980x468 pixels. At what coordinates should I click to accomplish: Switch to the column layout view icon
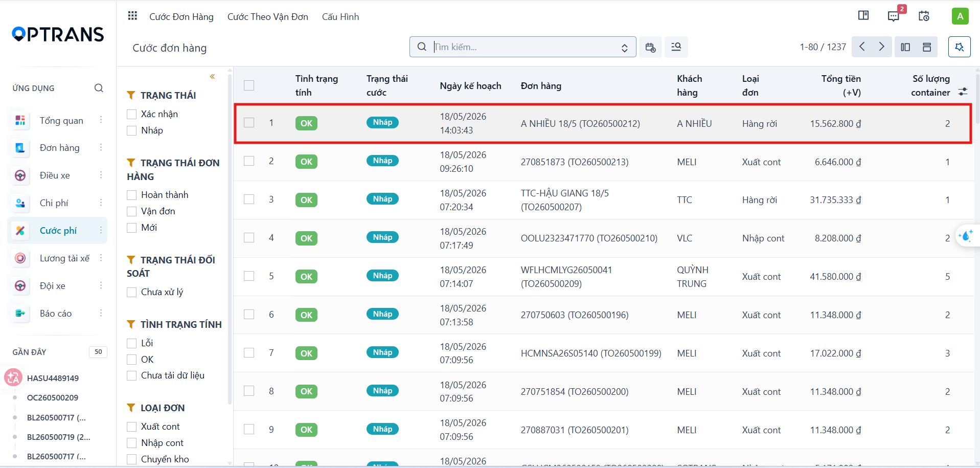click(x=905, y=47)
